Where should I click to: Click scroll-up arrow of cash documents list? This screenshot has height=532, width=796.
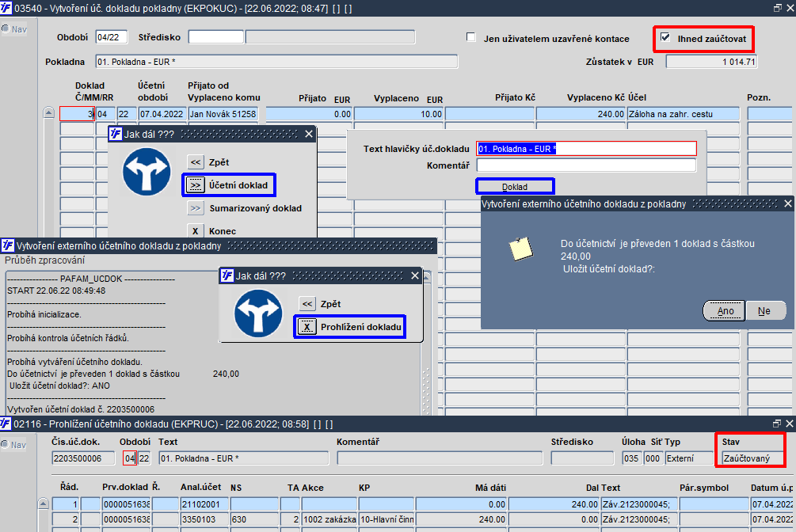click(49, 112)
